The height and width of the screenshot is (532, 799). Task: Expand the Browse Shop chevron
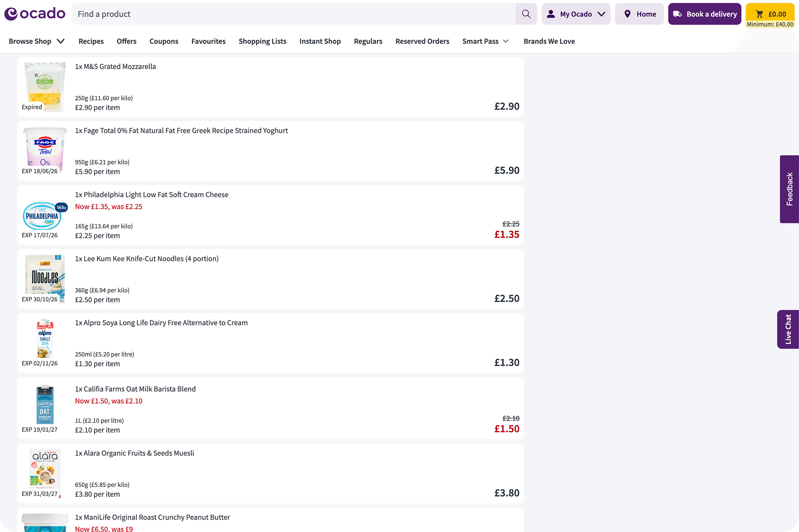click(61, 41)
